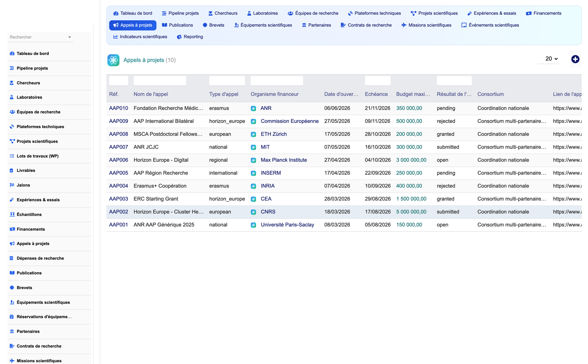Click the organism icon next to CNRS
588x364 pixels.
pos(254,212)
